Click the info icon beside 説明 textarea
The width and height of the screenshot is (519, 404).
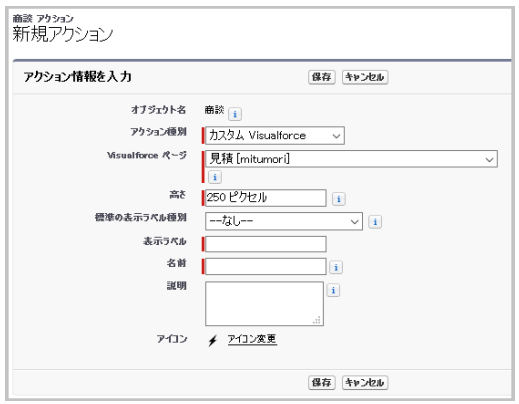(x=333, y=290)
